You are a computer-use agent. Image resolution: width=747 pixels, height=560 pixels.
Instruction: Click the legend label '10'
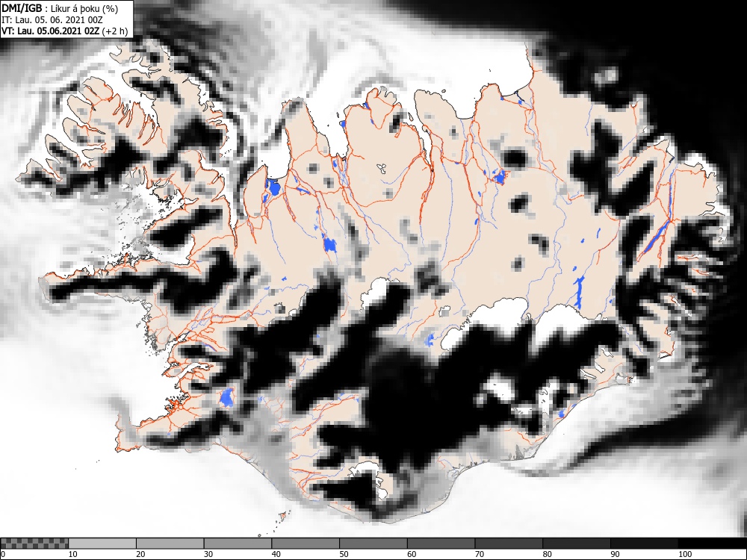pyautogui.click(x=72, y=554)
